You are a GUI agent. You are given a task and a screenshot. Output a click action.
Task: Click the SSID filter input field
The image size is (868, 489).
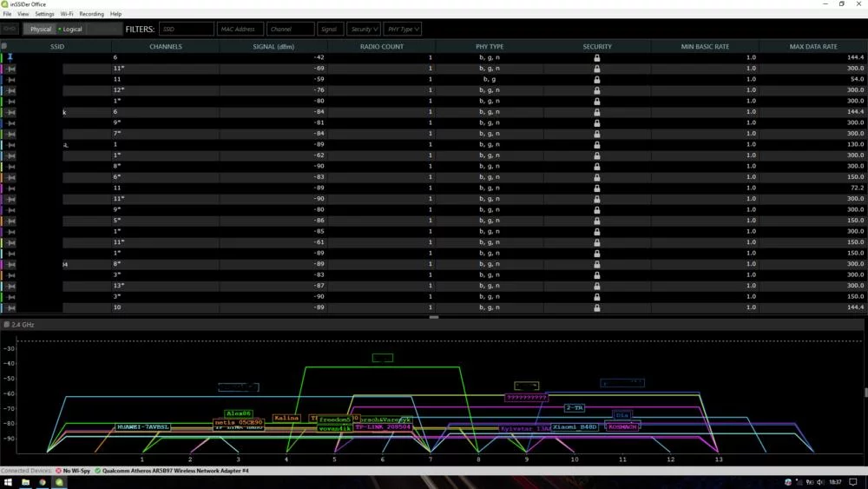(186, 29)
